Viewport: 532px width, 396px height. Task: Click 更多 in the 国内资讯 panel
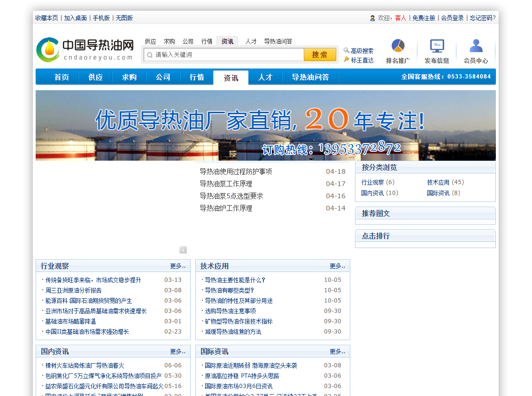click(178, 351)
